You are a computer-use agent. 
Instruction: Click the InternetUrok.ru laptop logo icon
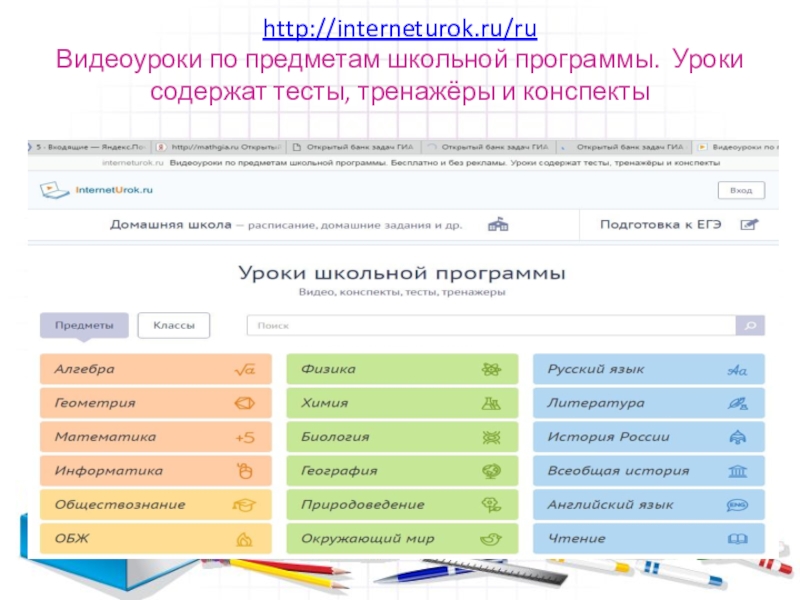pyautogui.click(x=54, y=190)
